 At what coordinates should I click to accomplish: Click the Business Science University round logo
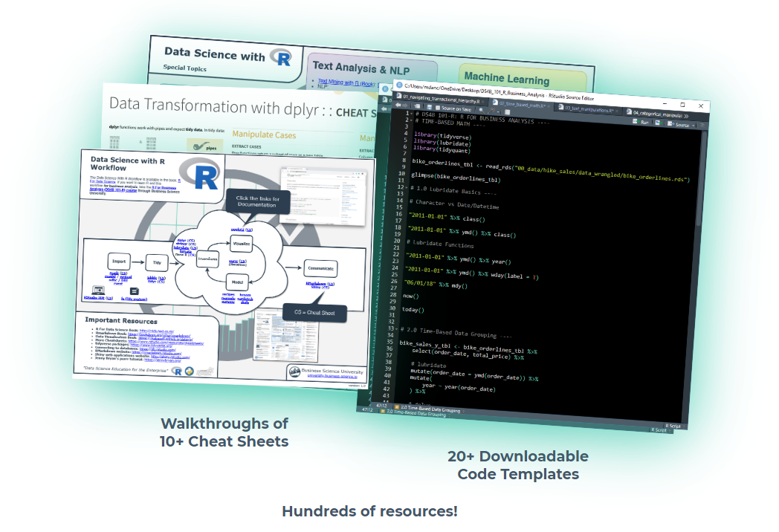click(294, 372)
